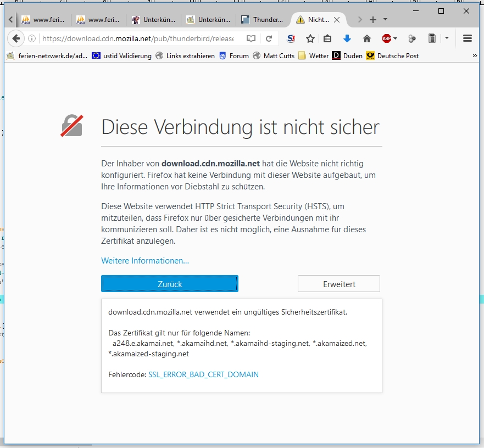This screenshot has width=484, height=448.
Task: Open downloads arrow icon
Action: [347, 38]
